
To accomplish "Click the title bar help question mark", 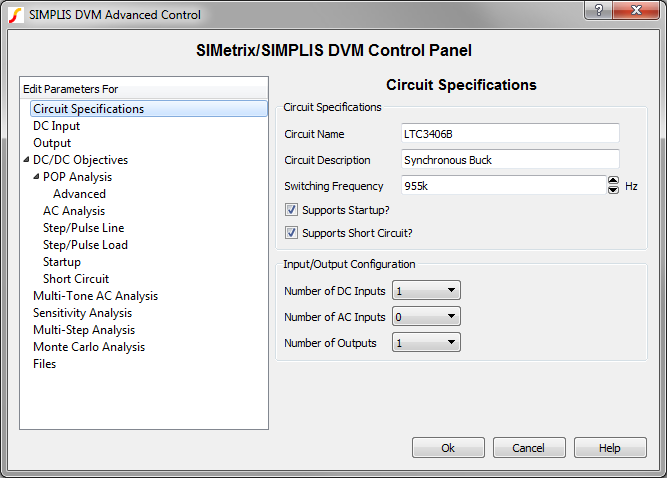I will [597, 10].
